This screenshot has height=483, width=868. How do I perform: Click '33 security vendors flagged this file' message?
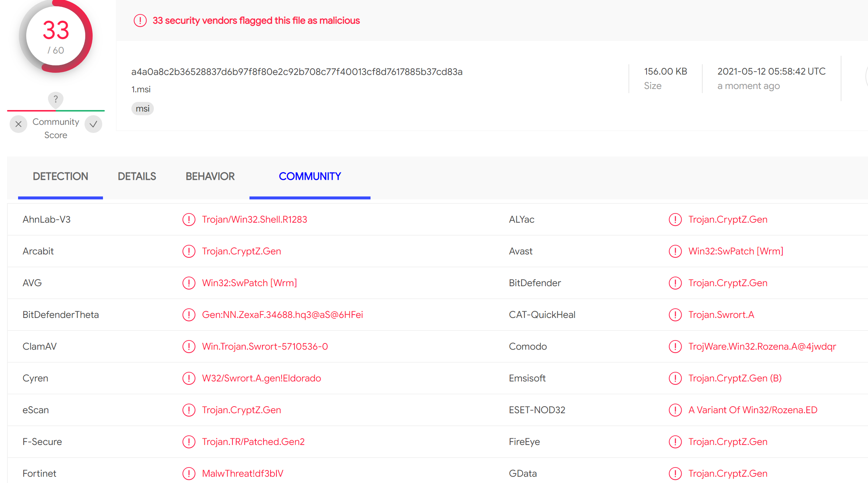[256, 21]
